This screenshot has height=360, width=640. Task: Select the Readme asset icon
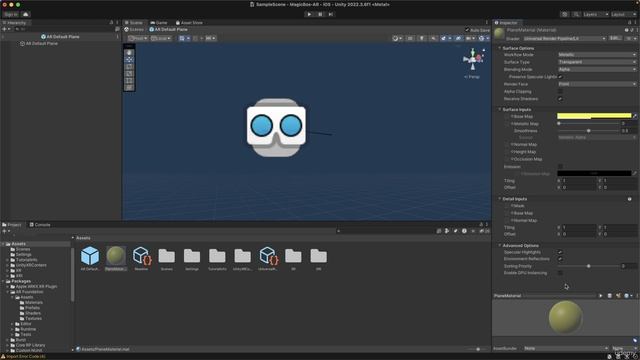(x=142, y=256)
